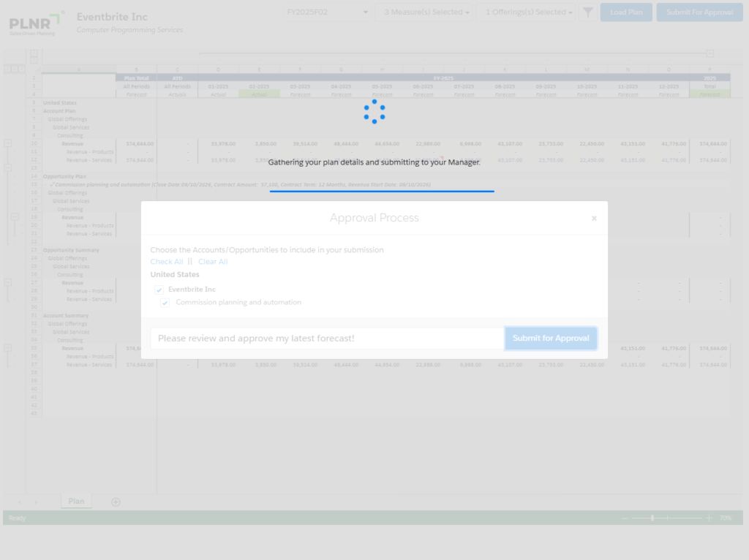Click the previous sheet arrow
The height and width of the screenshot is (560, 749).
point(20,502)
